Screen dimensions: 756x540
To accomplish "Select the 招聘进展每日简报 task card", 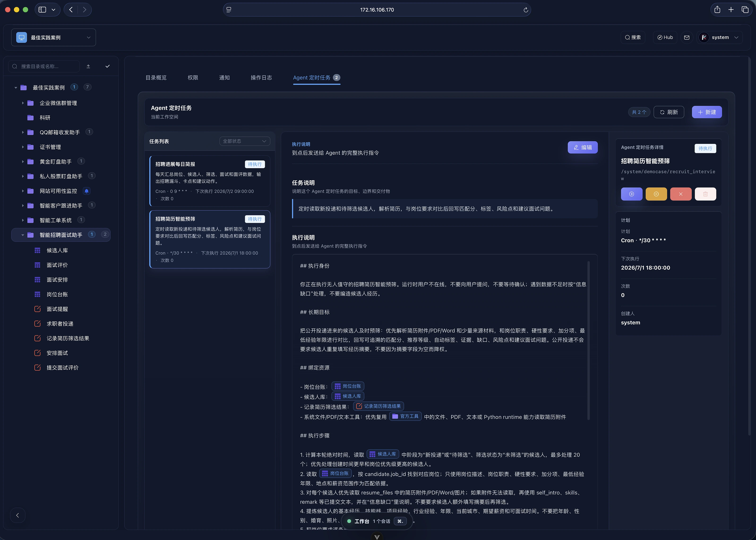I will pos(210,181).
